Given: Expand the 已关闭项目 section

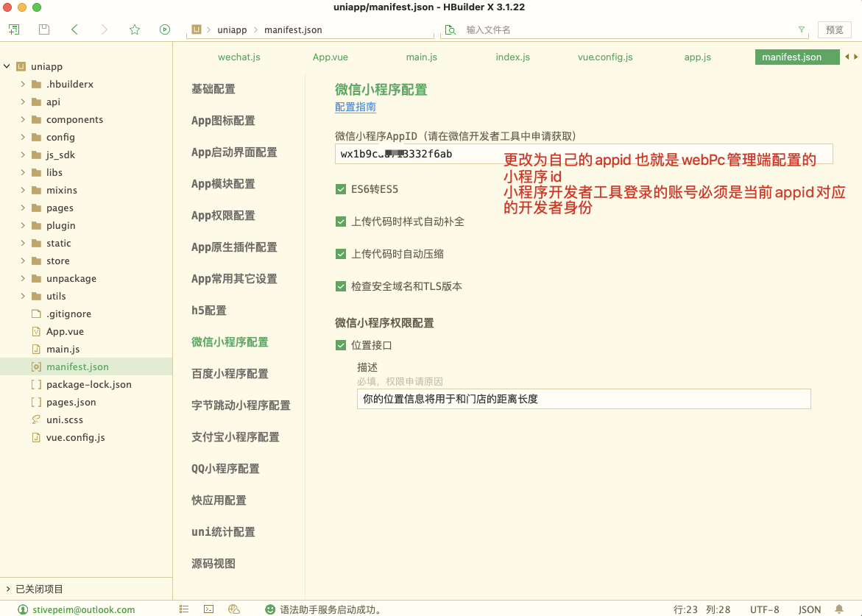Looking at the screenshot, I should (7, 589).
